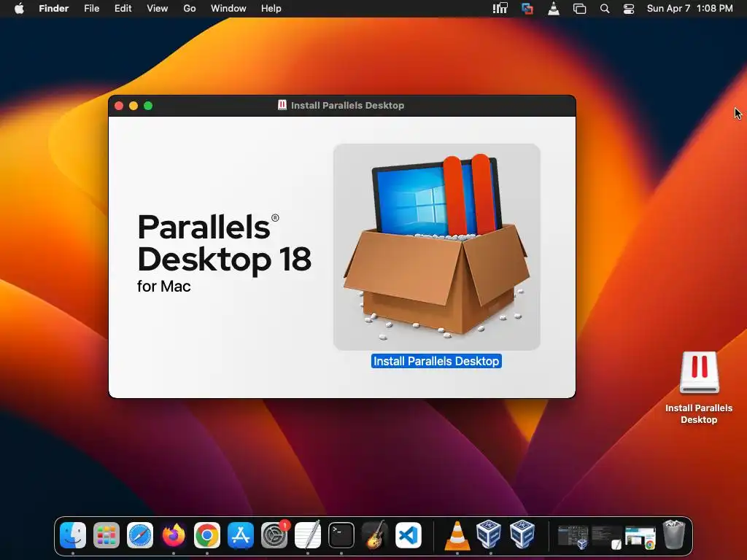Open the View menu
The width and height of the screenshot is (747, 560).
tap(158, 8)
